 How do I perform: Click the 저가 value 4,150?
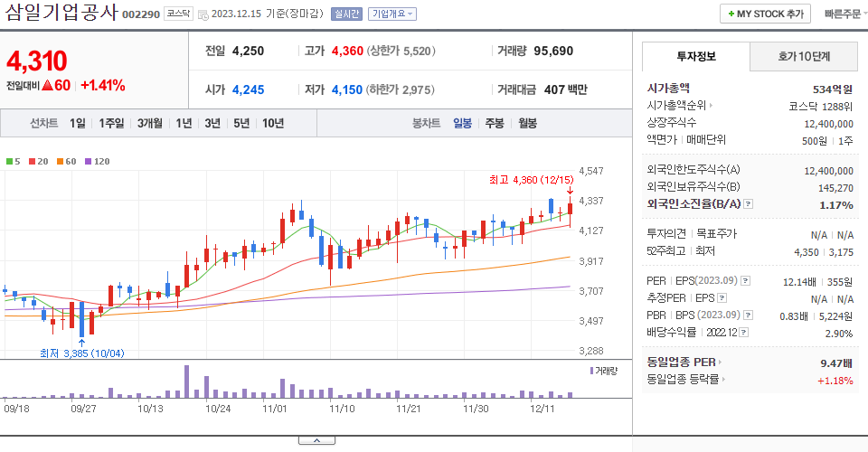click(x=347, y=89)
